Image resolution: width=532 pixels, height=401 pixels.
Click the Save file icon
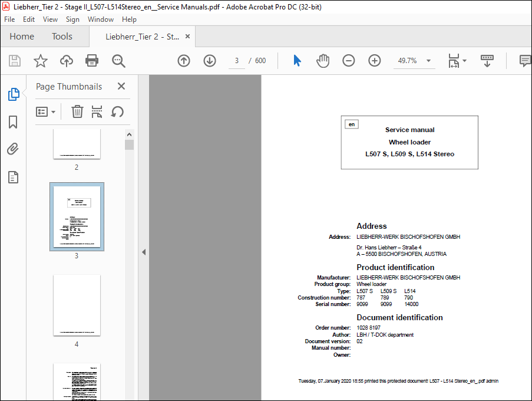pyautogui.click(x=15, y=61)
